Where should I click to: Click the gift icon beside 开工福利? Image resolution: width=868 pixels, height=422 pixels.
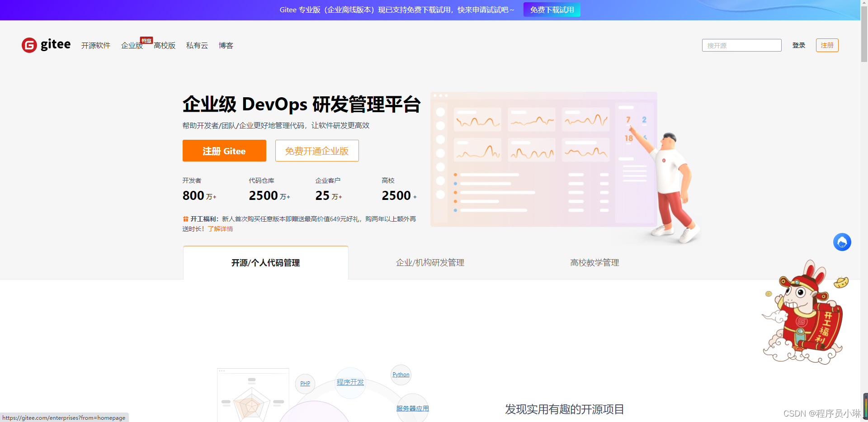coord(185,219)
